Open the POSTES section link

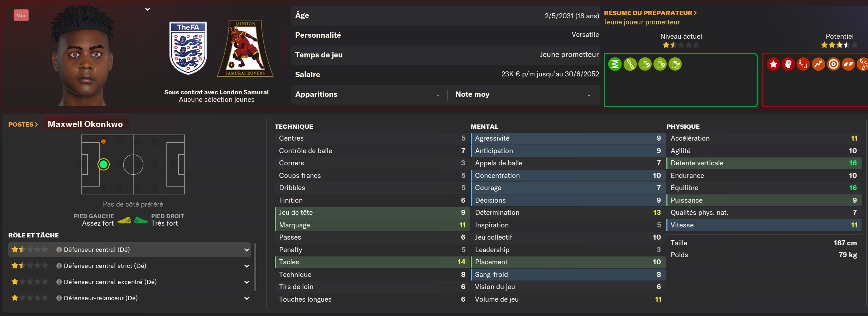pyautogui.click(x=23, y=124)
